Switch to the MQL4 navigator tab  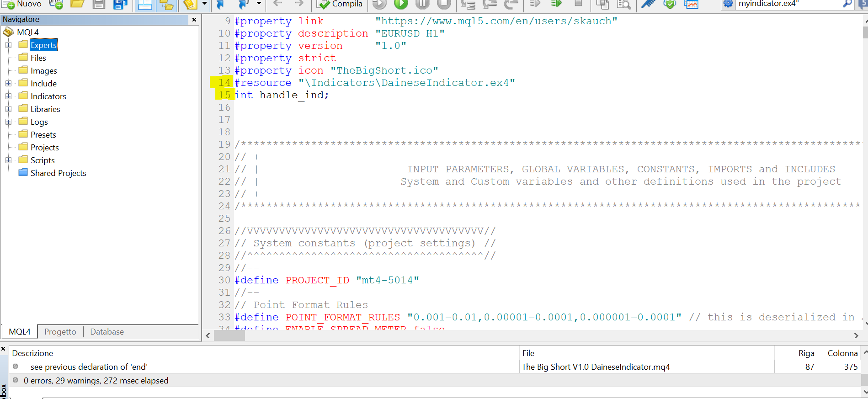pos(20,332)
